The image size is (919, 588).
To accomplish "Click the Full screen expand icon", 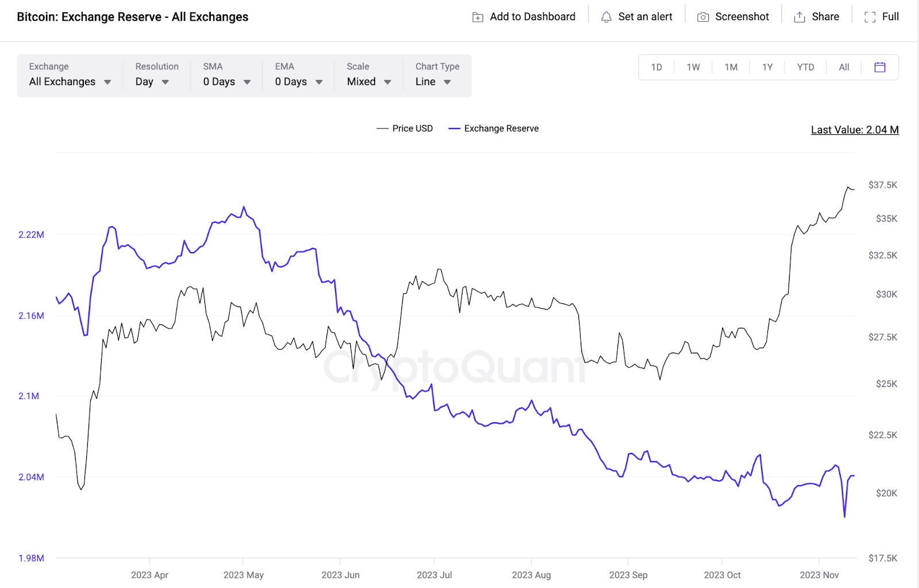I will [x=870, y=17].
